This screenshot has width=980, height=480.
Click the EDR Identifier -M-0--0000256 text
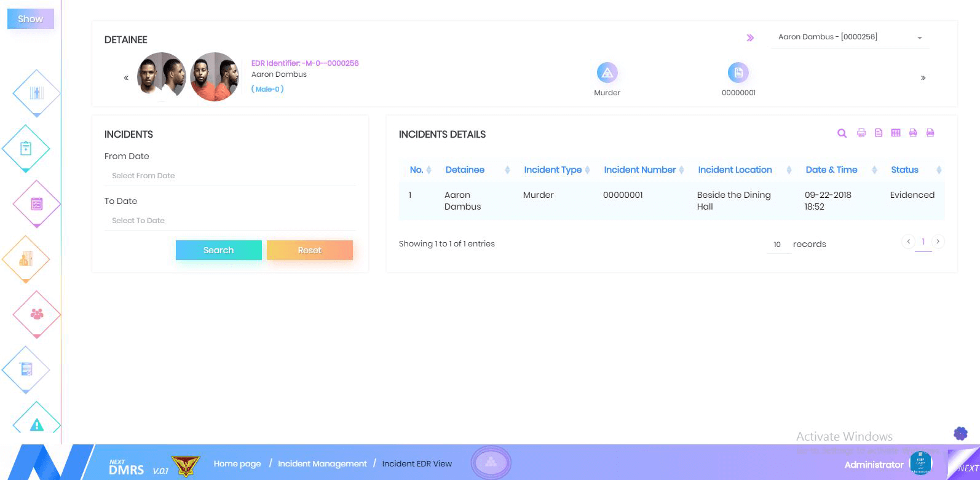coord(305,63)
